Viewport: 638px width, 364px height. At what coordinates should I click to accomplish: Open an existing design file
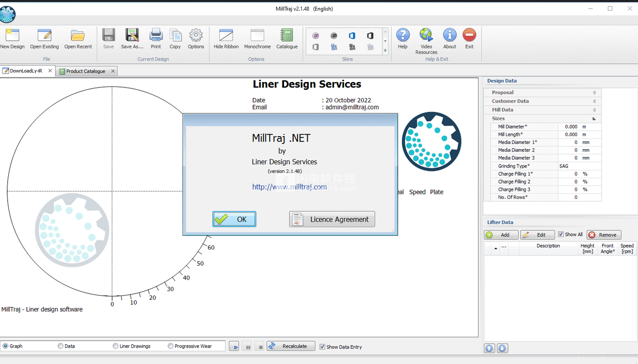[x=44, y=36]
